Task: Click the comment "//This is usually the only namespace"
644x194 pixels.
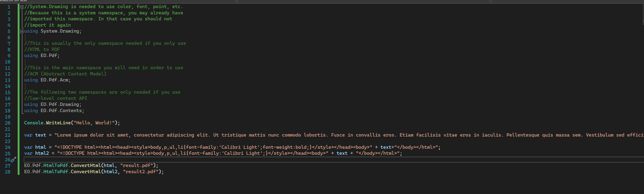Action: click(x=105, y=43)
